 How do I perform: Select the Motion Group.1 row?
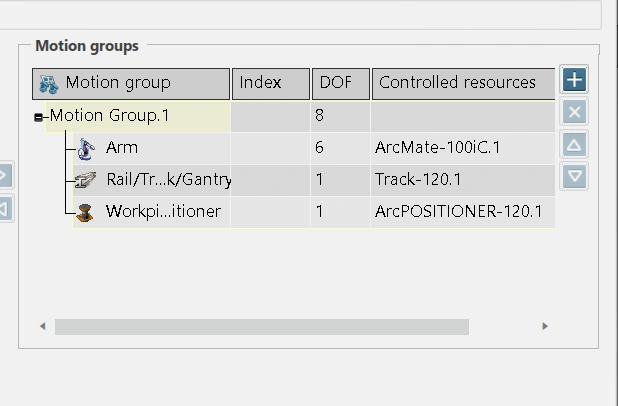(110, 116)
